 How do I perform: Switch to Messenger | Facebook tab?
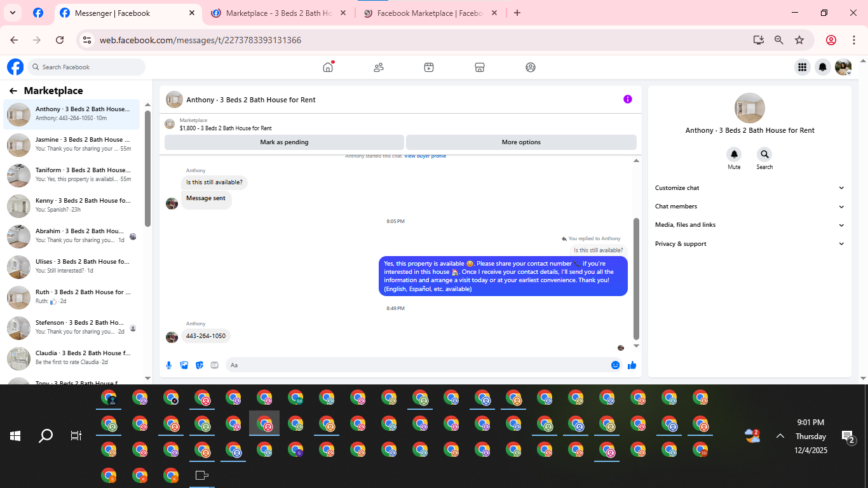127,13
